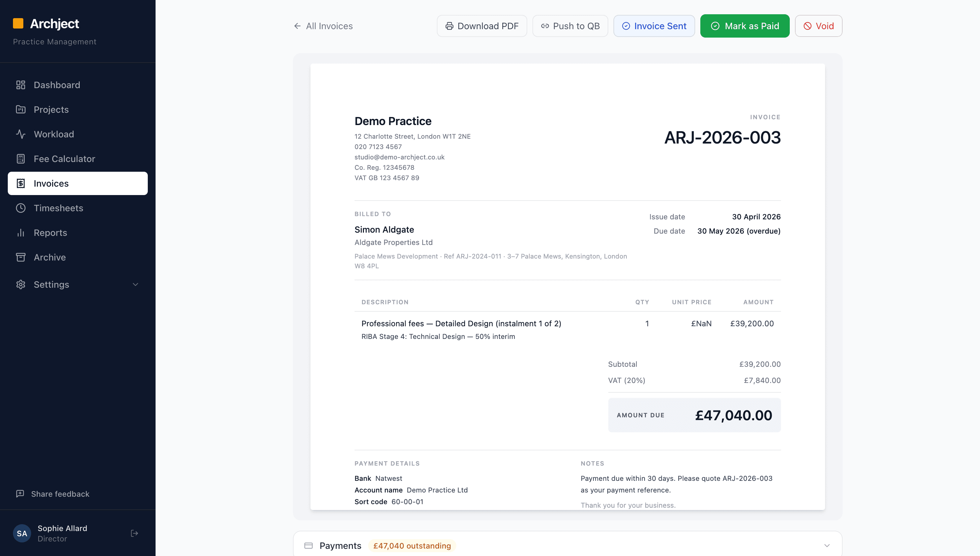This screenshot has height=556, width=980.
Task: Click the Invoices receipt icon
Action: tap(21, 183)
